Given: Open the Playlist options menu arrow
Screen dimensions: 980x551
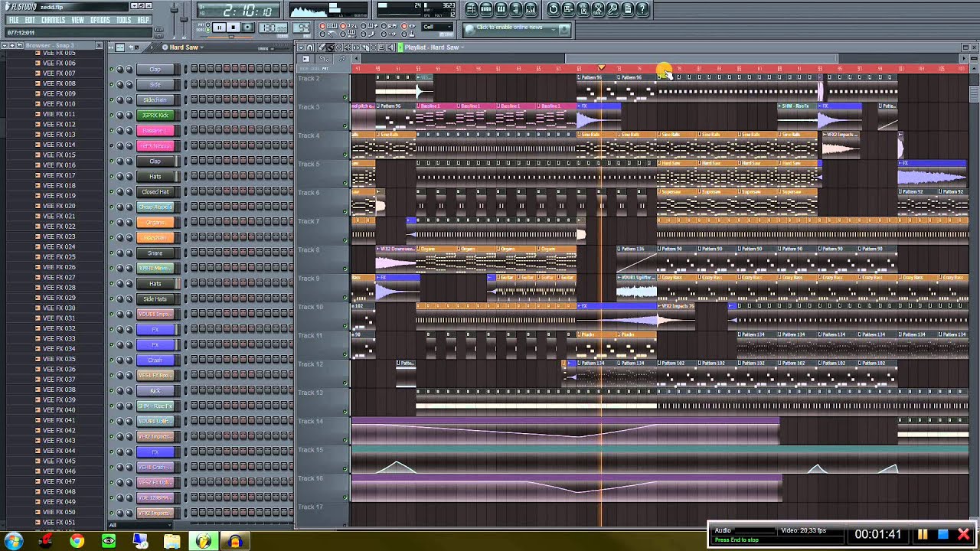Looking at the screenshot, I should point(301,47).
